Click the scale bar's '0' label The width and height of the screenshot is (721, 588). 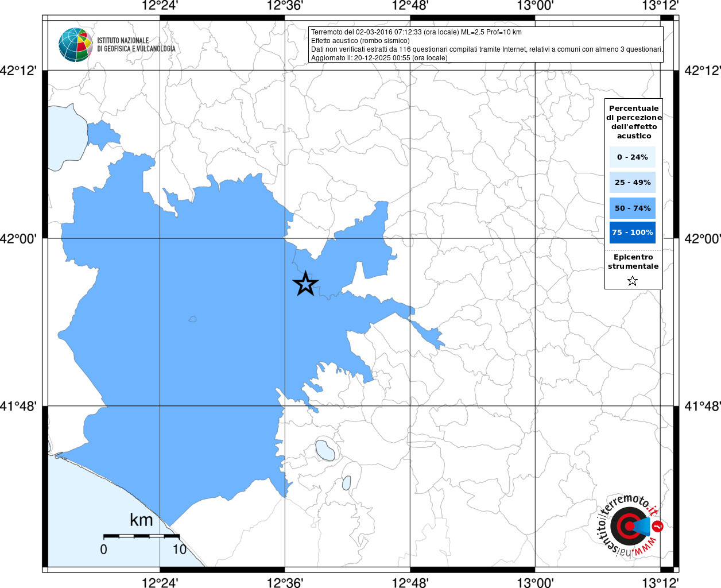[103, 550]
